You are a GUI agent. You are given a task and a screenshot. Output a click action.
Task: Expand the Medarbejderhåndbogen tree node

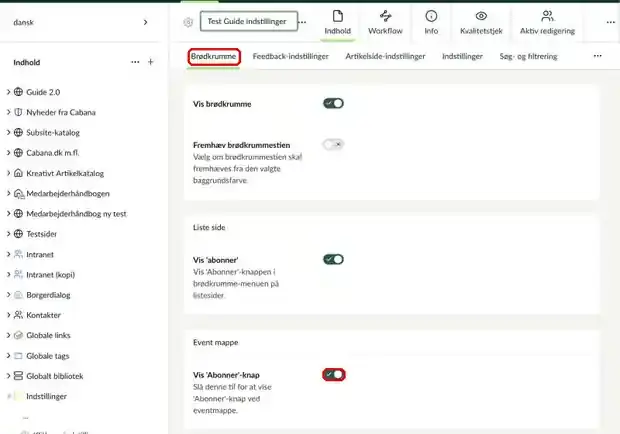pyautogui.click(x=8, y=193)
